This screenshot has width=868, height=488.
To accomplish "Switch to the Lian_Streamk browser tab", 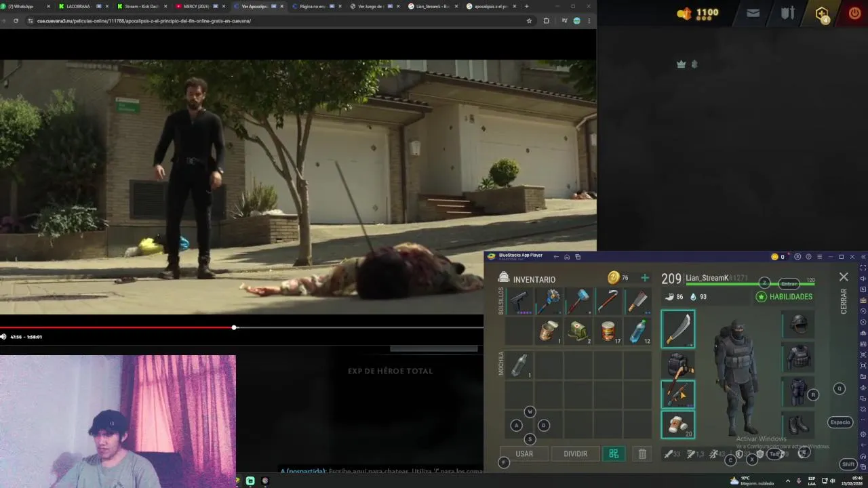I will tap(433, 6).
